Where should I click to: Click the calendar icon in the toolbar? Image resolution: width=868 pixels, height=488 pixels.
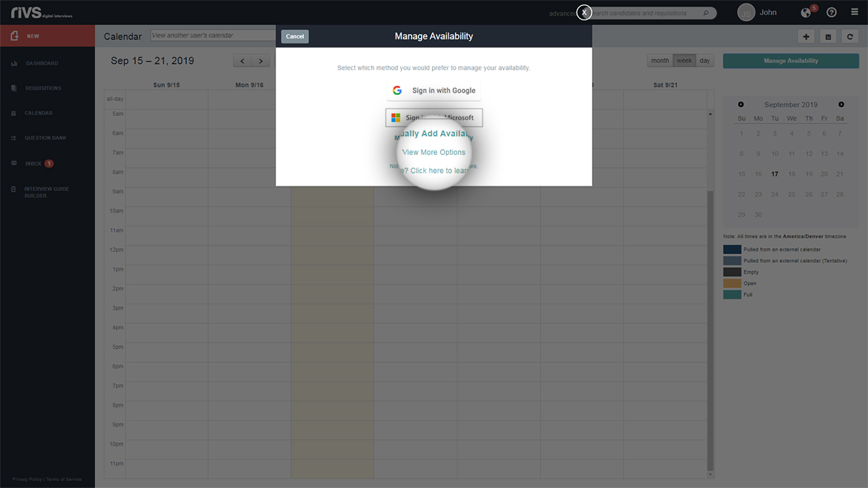point(828,37)
